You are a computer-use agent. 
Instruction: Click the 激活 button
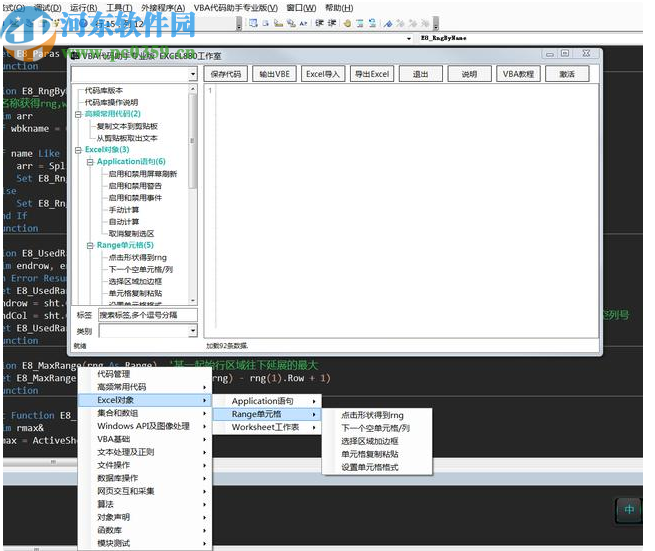[x=567, y=74]
